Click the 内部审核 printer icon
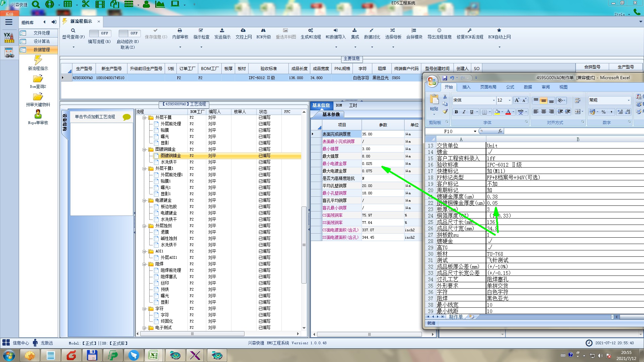644x362 pixels. pyautogui.click(x=180, y=31)
